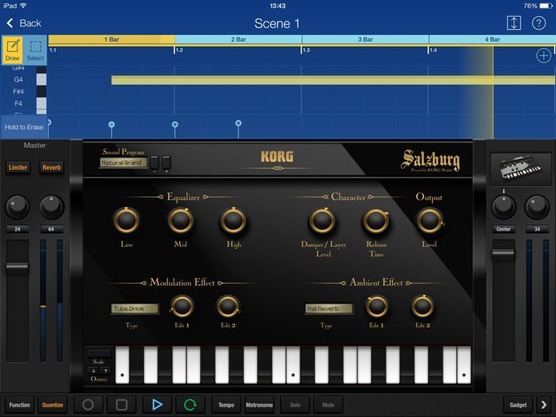Tap the right arrow beside Gadget
The width and height of the screenshot is (556, 417).
pos(544,405)
